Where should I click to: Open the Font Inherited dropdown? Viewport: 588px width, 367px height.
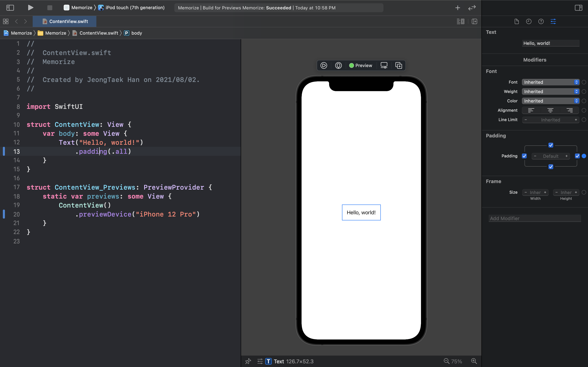(550, 82)
